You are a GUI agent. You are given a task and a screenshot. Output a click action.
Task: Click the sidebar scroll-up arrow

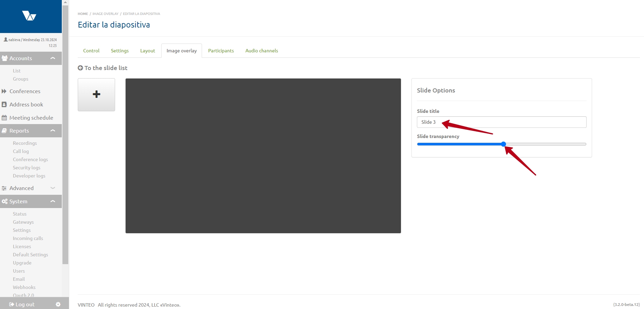[x=66, y=2]
